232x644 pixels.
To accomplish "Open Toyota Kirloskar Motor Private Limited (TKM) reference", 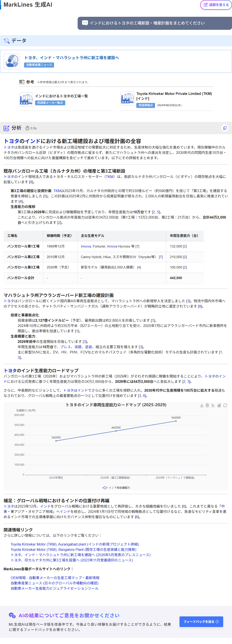I will click(x=174, y=96).
